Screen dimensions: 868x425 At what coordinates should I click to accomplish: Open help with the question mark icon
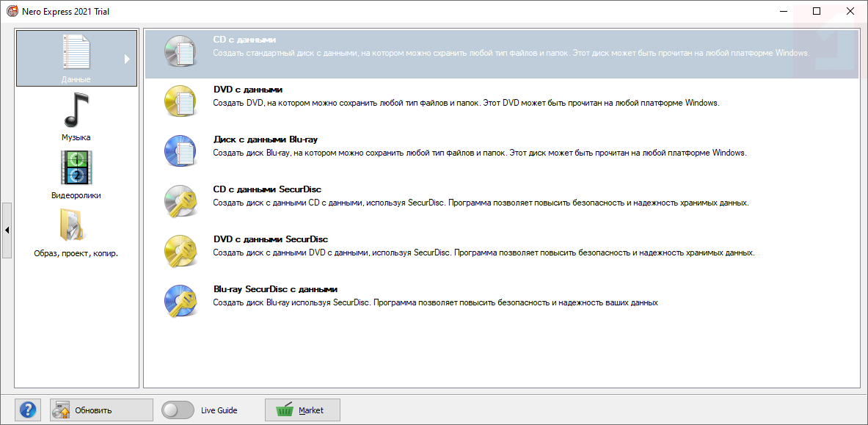click(28, 410)
